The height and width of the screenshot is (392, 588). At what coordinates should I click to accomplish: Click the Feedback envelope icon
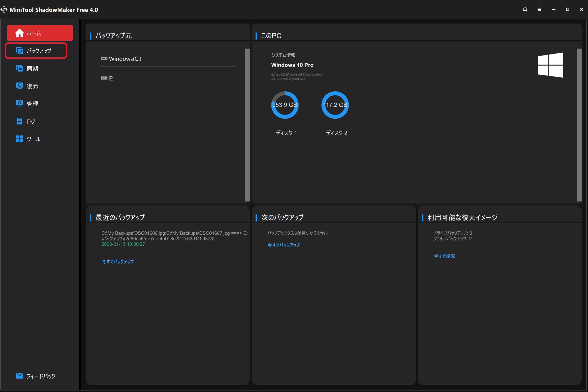tap(20, 376)
